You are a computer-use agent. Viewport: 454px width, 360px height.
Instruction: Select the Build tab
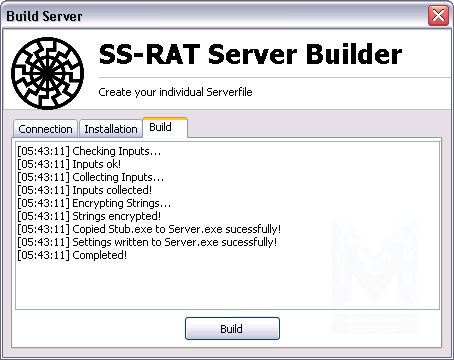point(165,127)
